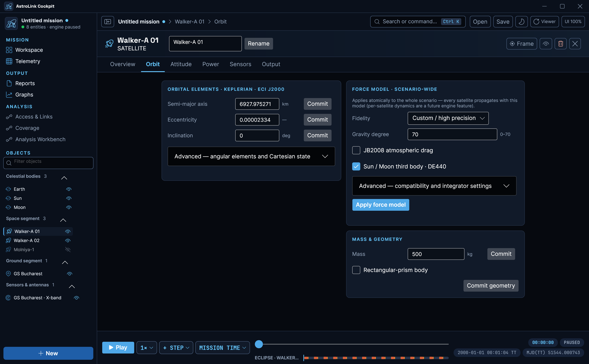Click the New button in sidebar

click(x=48, y=353)
